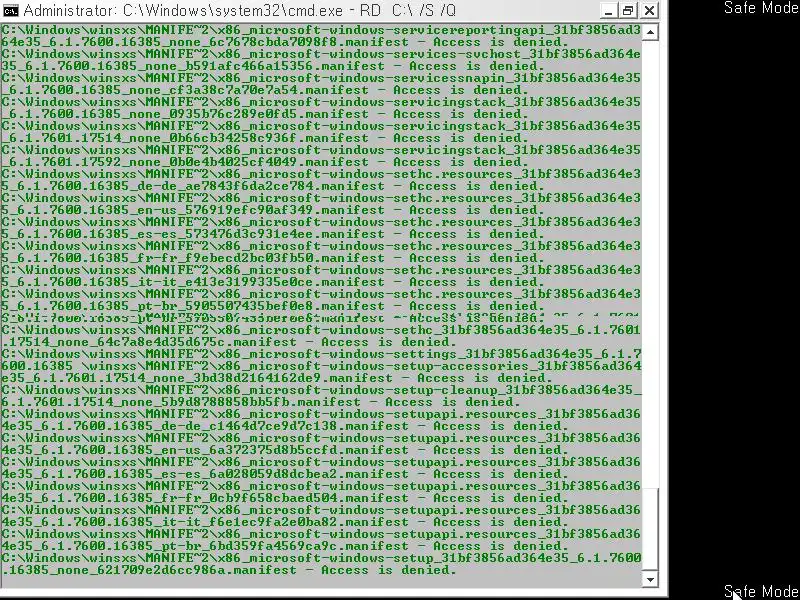Click the servicessnapin manifest line
The width and height of the screenshot is (800, 600).
coord(320,84)
